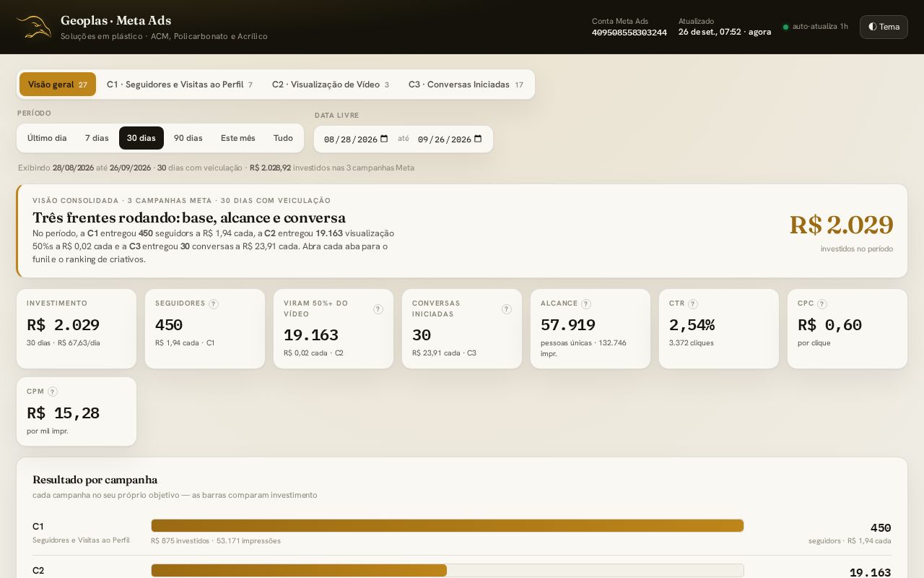
Task: Click the C2 investment progress bar
Action: tap(448, 570)
